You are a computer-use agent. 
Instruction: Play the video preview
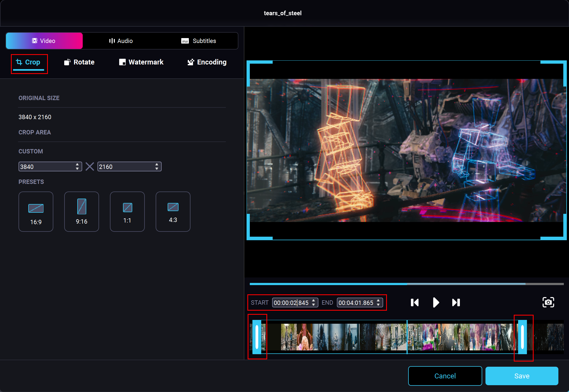(x=436, y=303)
